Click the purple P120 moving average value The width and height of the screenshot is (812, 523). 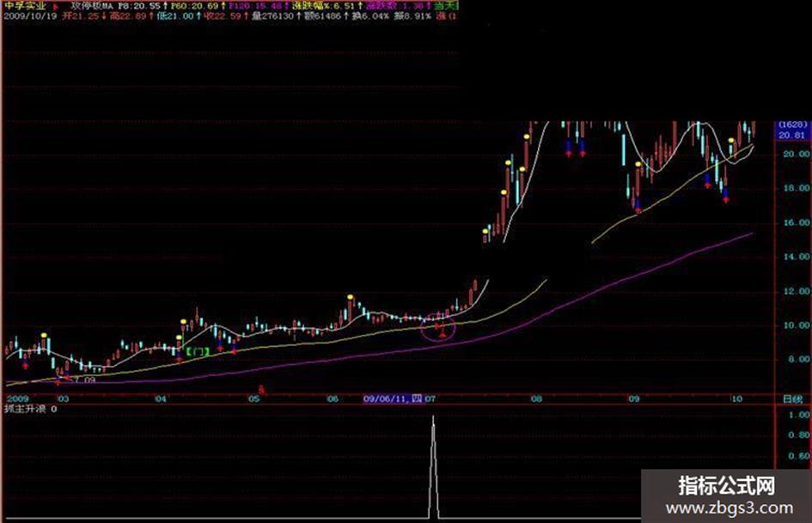point(259,6)
